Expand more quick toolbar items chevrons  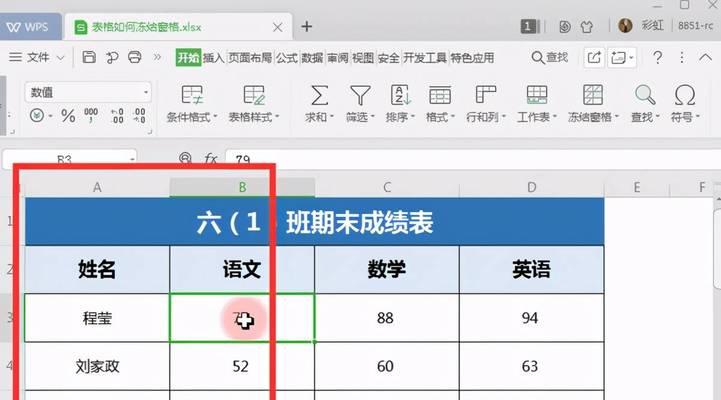point(157,57)
